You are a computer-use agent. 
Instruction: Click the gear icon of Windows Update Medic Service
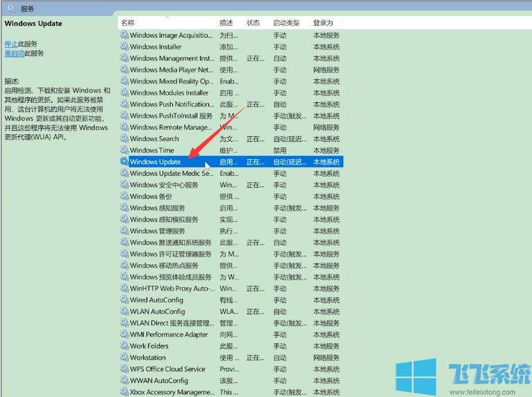[124, 173]
